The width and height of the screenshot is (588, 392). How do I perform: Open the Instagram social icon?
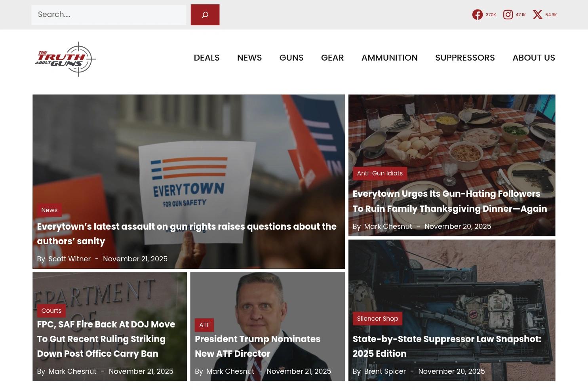(x=508, y=15)
